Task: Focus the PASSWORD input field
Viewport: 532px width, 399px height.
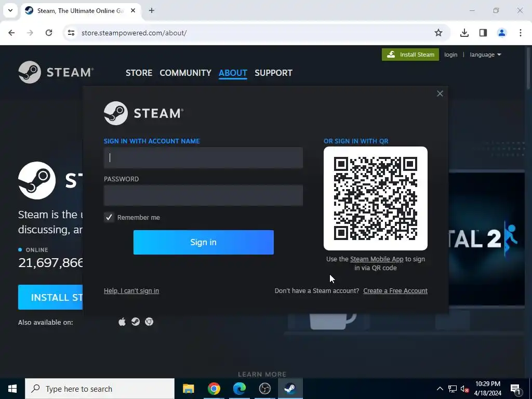Action: (x=203, y=195)
